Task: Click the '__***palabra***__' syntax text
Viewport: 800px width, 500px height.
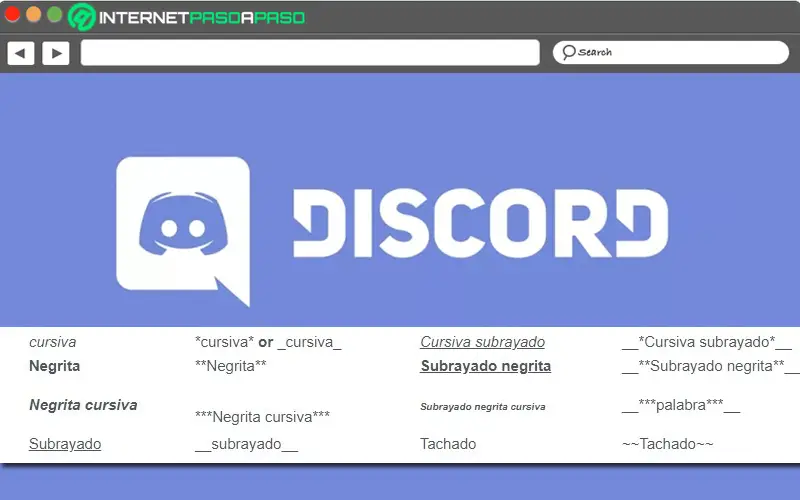Action: tap(681, 405)
